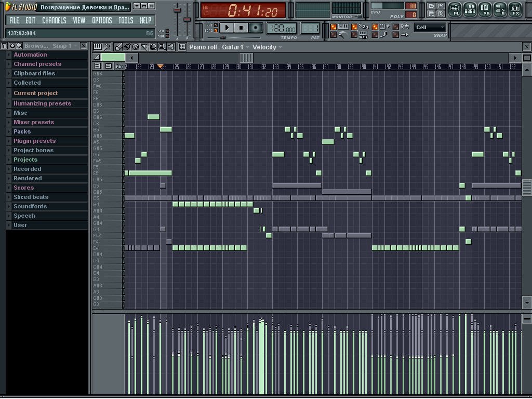Viewport: 532px width, 399px height.
Task: Click the tempo display 180.000
Action: tap(282, 29)
